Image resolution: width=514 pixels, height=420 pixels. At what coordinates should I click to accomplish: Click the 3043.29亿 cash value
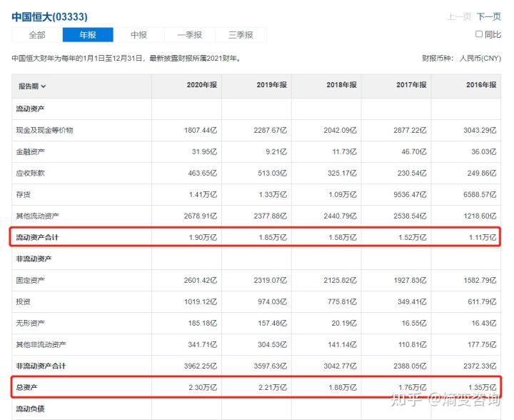pos(480,130)
